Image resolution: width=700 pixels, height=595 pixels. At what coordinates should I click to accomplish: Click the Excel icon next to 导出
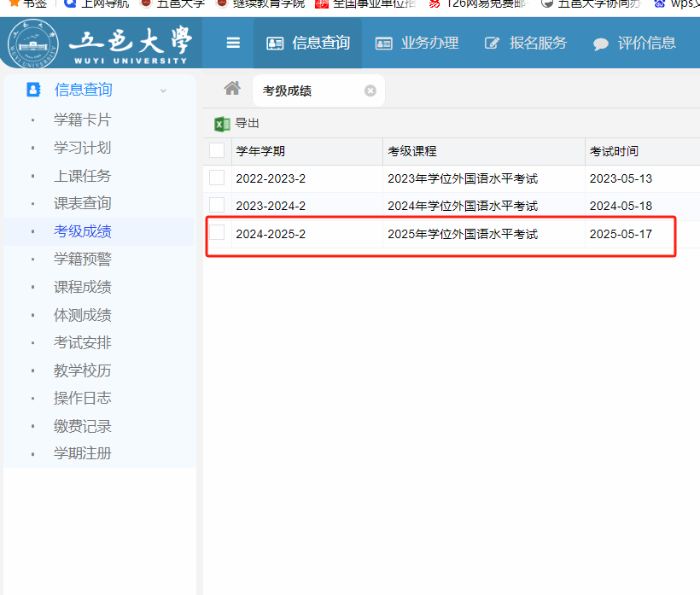(219, 123)
